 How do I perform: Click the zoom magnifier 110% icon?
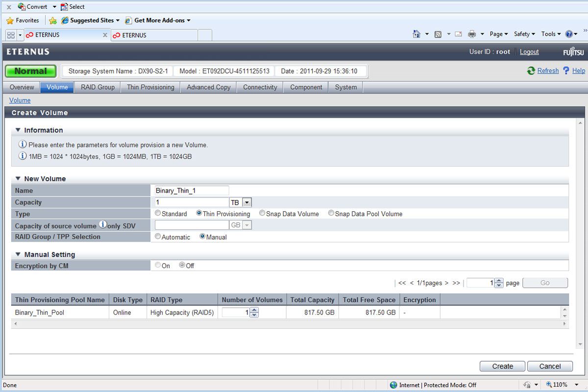[549, 385]
